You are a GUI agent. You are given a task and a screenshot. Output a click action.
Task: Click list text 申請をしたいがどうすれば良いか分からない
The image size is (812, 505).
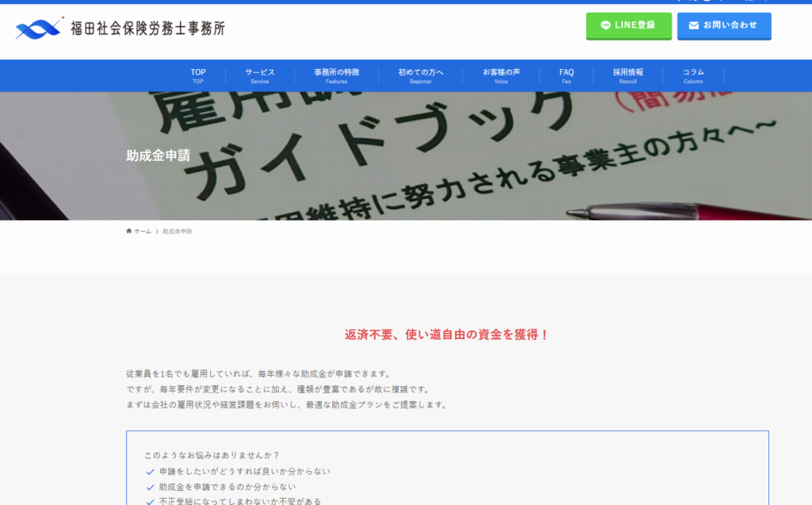pyautogui.click(x=244, y=472)
